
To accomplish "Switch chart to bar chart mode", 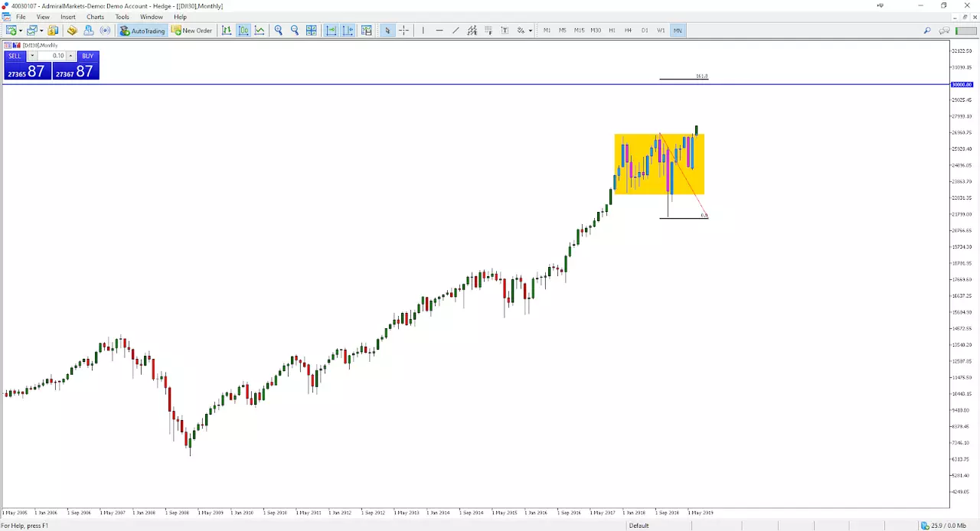I will click(x=227, y=31).
